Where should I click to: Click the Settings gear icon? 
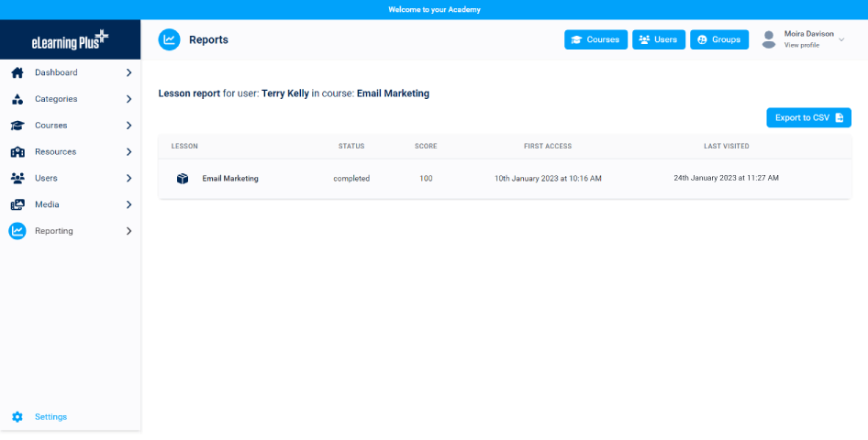coord(17,417)
